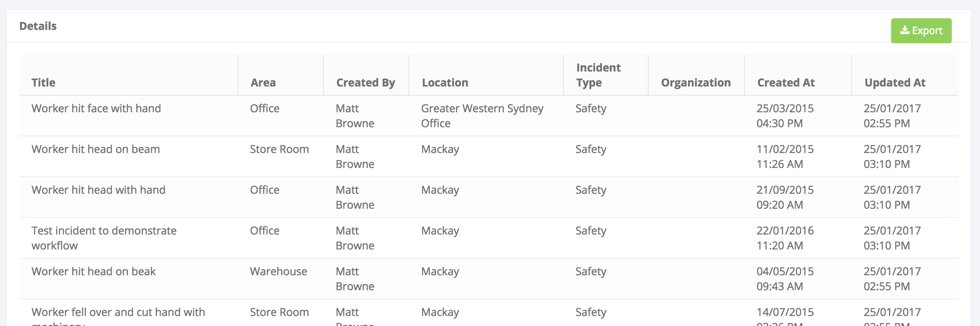980x326 pixels.
Task: Click the green Export button
Action: [921, 31]
